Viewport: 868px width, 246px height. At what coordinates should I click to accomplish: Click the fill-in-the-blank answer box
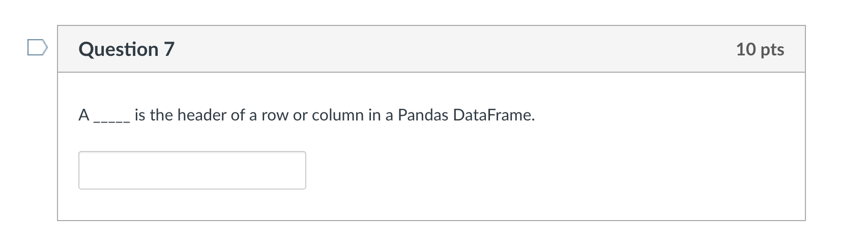point(192,170)
